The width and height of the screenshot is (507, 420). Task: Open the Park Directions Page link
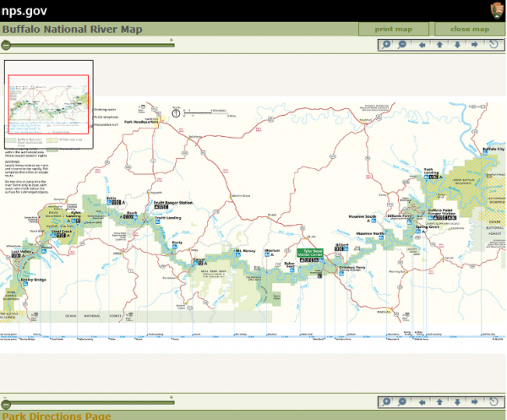coord(57,416)
